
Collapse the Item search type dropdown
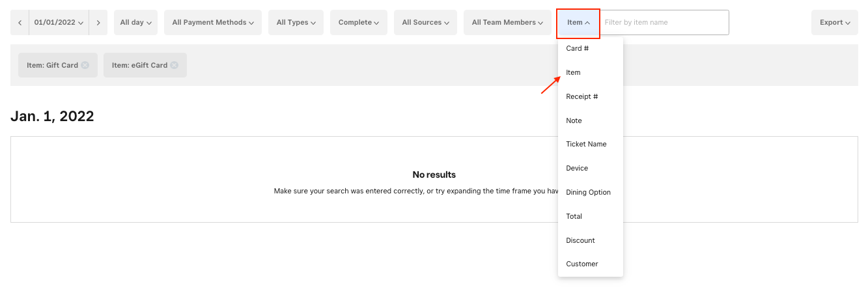578,23
